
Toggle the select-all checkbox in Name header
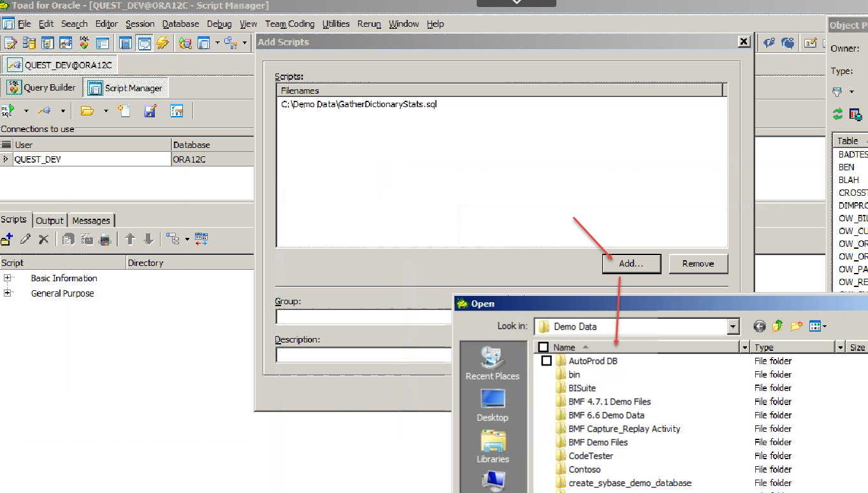[543, 347]
